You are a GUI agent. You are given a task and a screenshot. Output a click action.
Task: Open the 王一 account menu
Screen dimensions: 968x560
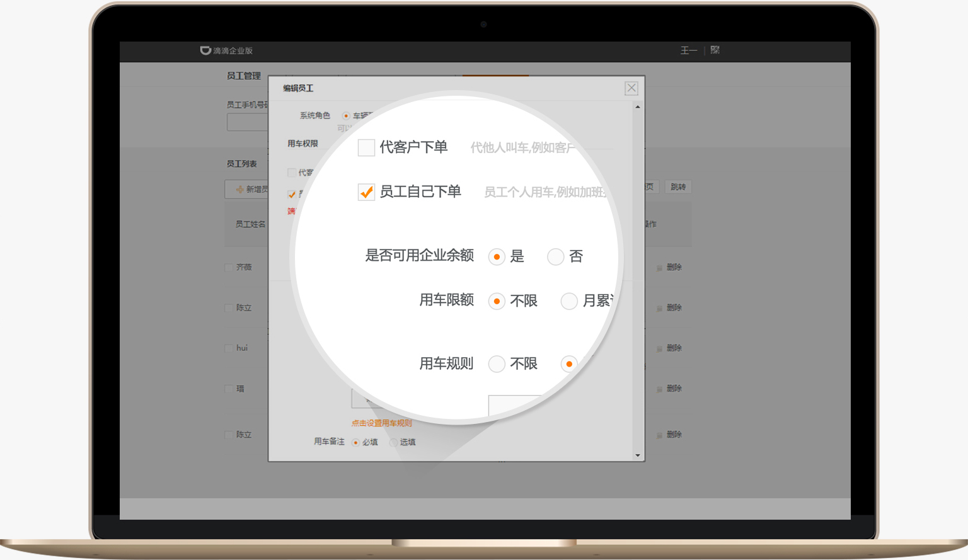coord(688,50)
